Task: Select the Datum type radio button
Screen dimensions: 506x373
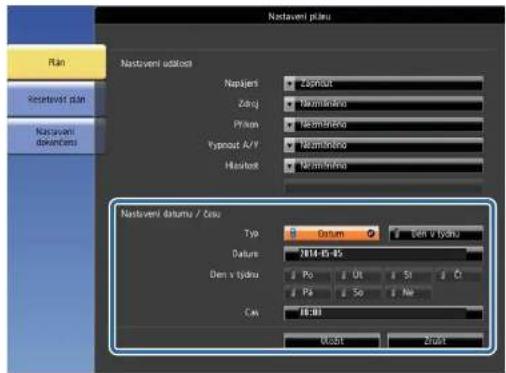Action: 331,234
